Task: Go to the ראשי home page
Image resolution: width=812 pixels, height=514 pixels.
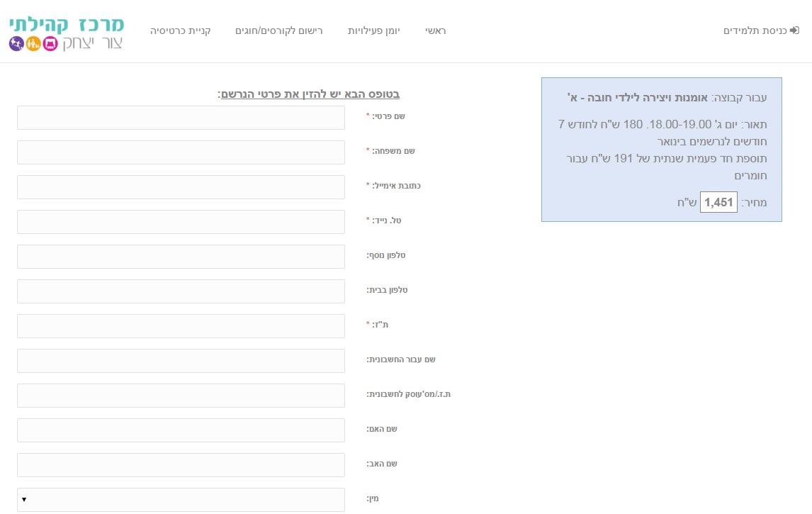Action: (x=435, y=31)
